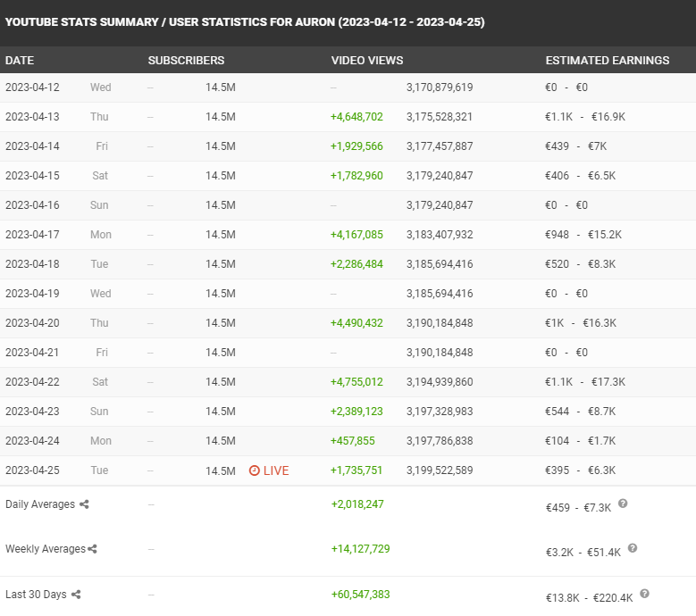Click the date 2023-04-25
The height and width of the screenshot is (616, 696).
pos(32,470)
